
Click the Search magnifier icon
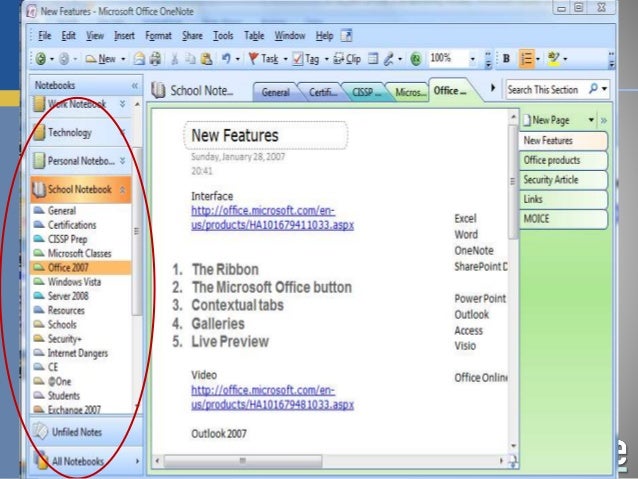tap(593, 89)
